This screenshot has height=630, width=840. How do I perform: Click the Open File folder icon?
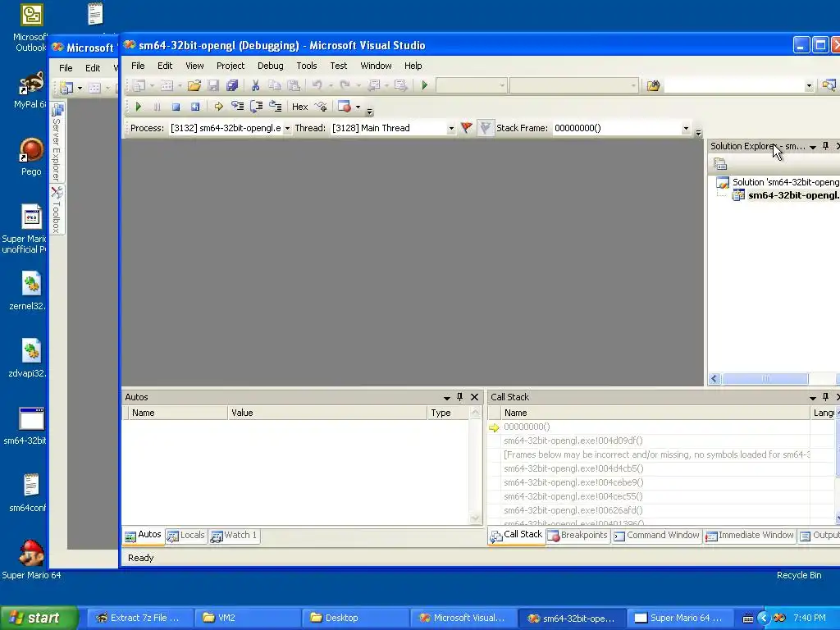(x=194, y=85)
